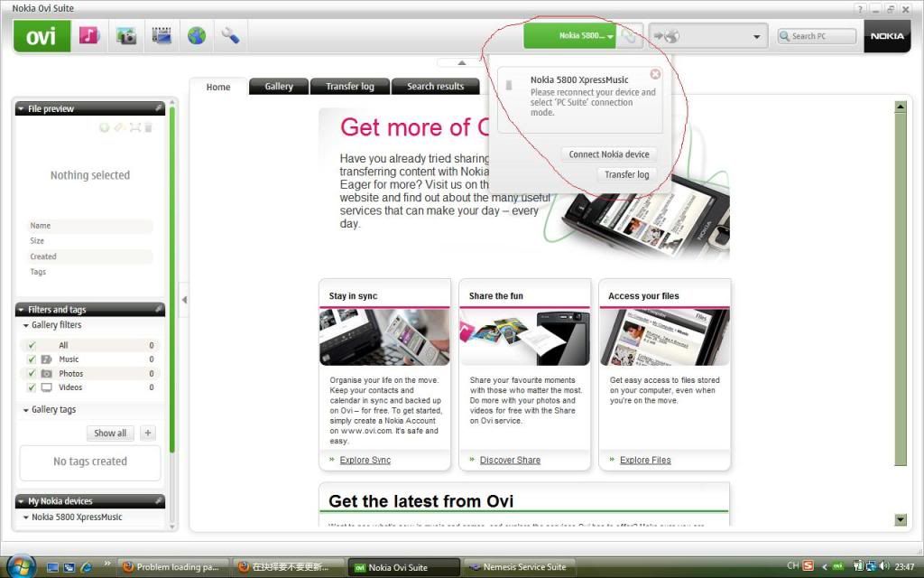The width and height of the screenshot is (924, 578).
Task: Click the green ovi logo
Action: 42,36
